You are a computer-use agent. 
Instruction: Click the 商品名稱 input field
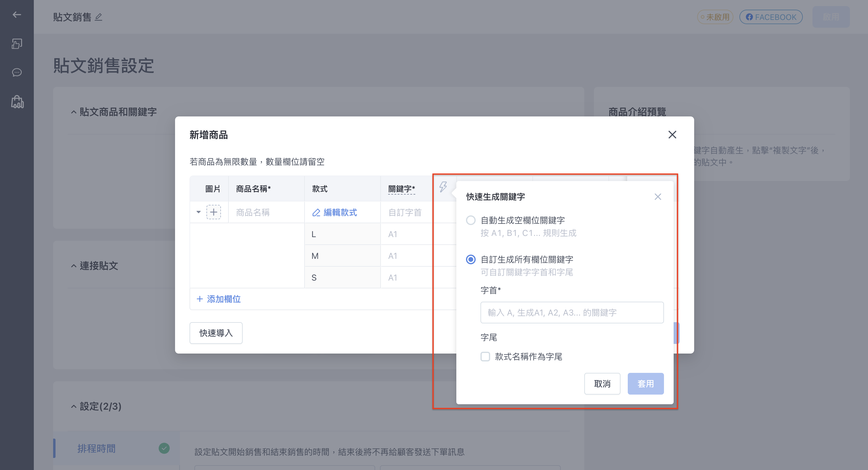(x=266, y=213)
